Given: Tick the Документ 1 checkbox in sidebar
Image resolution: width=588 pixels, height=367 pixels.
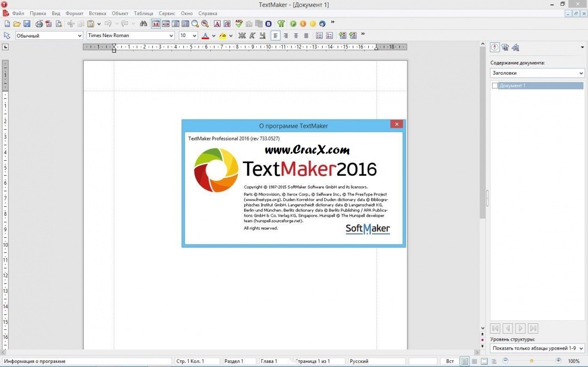Looking at the screenshot, I should tap(494, 86).
